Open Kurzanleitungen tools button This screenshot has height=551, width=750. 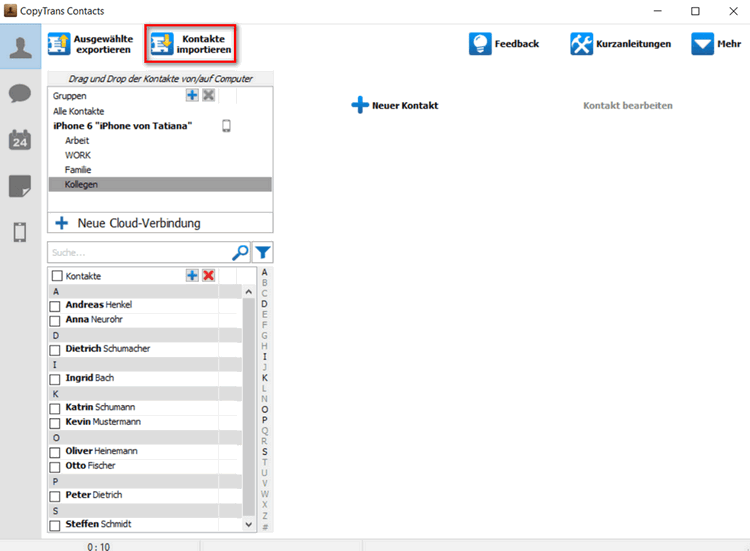[620, 44]
